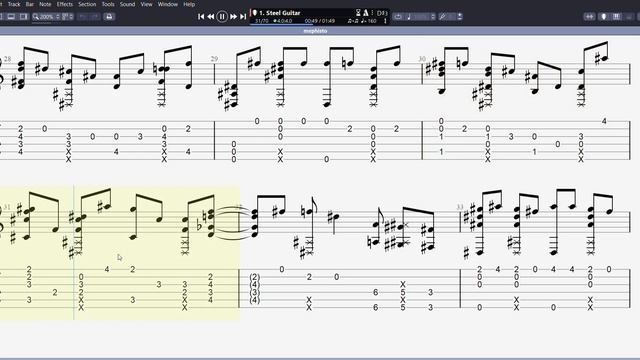Screen dimensions: 640x360
Task: Click the print icon
Action: (x=109, y=16)
